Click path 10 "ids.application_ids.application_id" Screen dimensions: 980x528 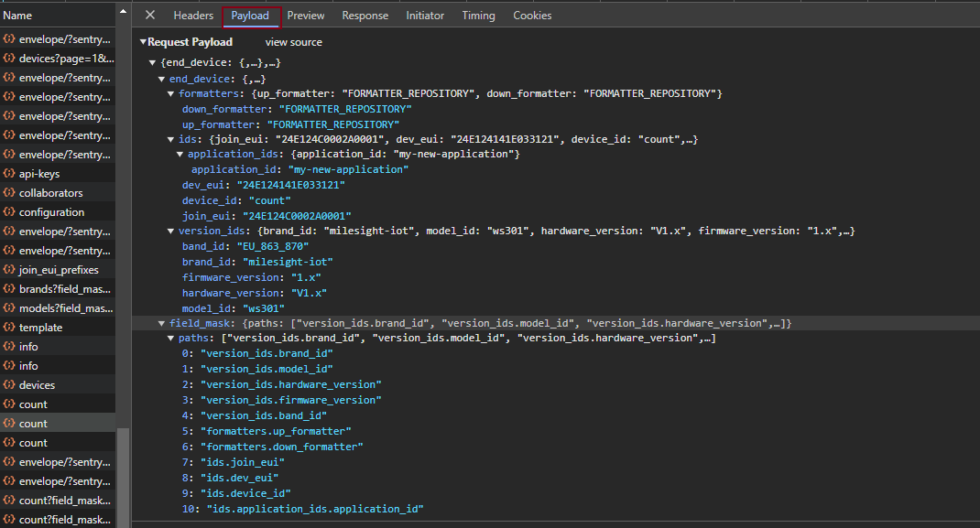[x=315, y=510]
